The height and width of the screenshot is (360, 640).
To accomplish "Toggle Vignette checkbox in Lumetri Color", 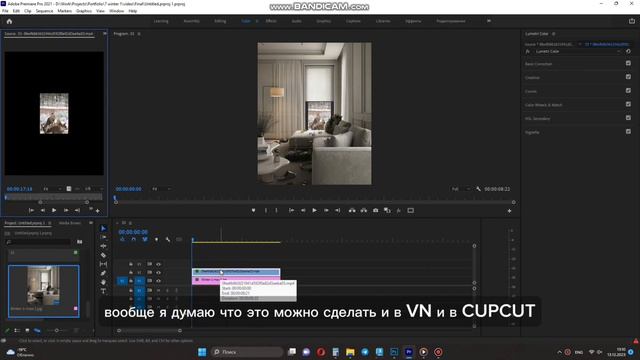I will (628, 131).
